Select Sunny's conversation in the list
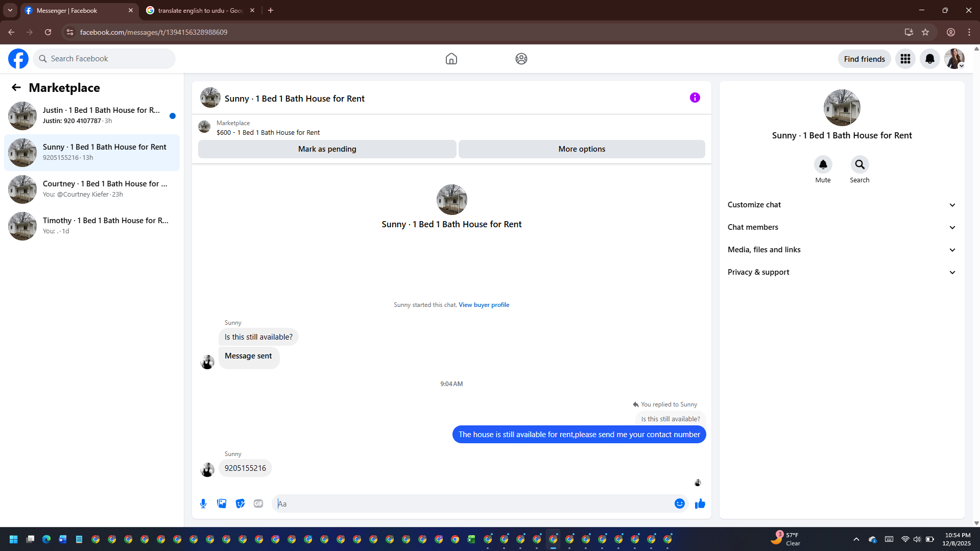Screen dimensions: 980x551 pyautogui.click(x=92, y=152)
